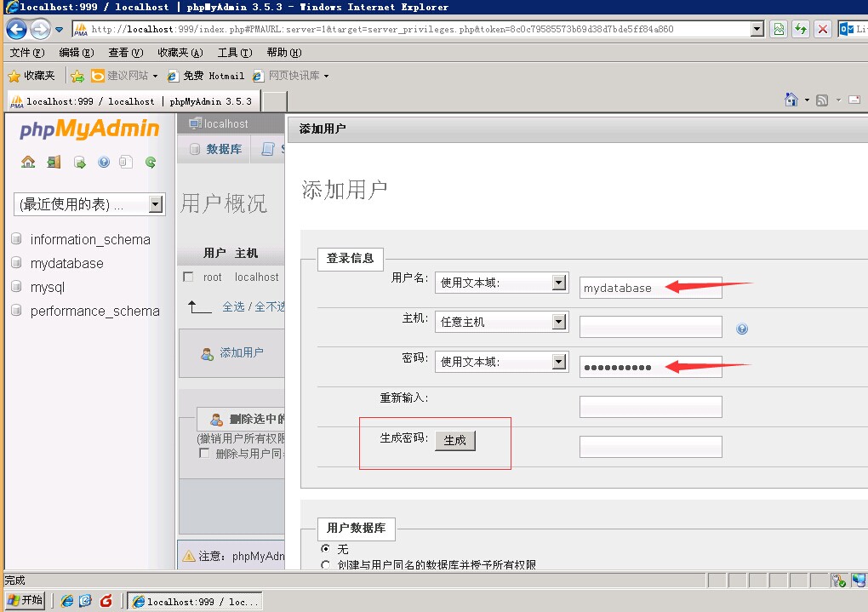Click the phpMyAdmin home icon
868x612 pixels.
pyautogui.click(x=28, y=162)
